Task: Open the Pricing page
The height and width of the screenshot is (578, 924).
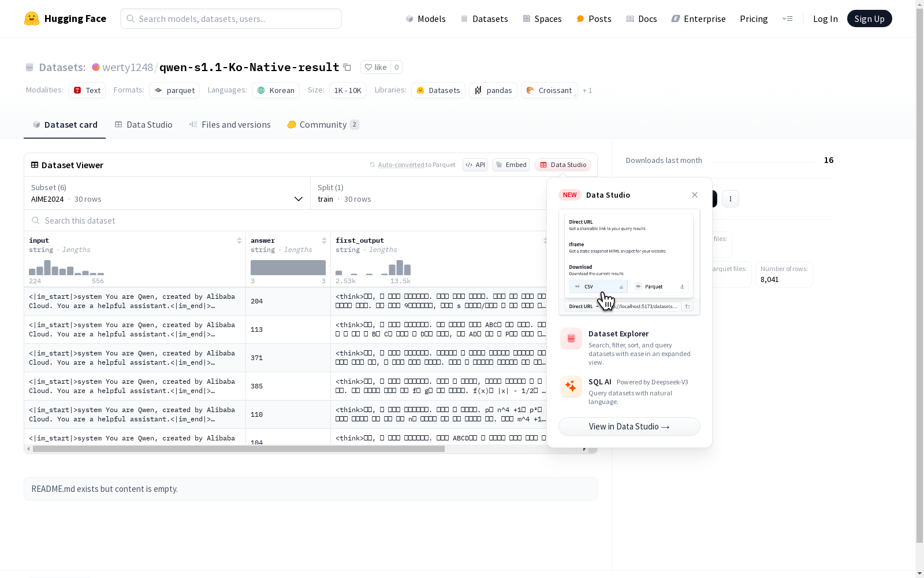Action: point(754,18)
